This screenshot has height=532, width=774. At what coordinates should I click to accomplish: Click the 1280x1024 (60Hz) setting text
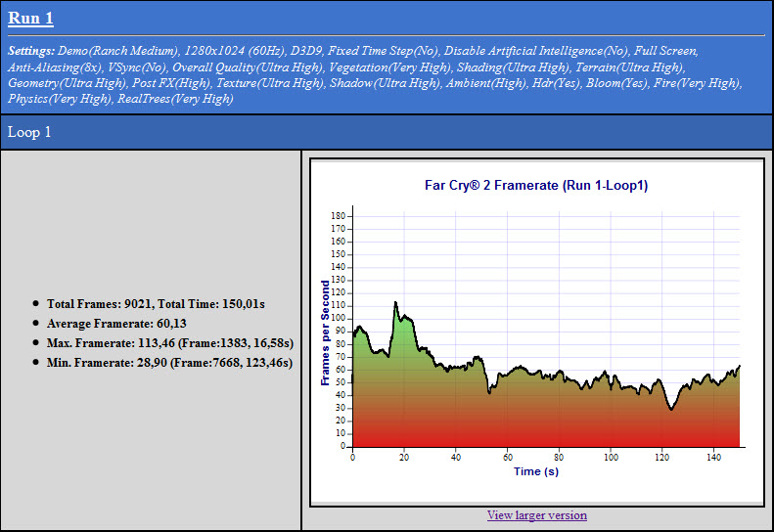pyautogui.click(x=235, y=51)
